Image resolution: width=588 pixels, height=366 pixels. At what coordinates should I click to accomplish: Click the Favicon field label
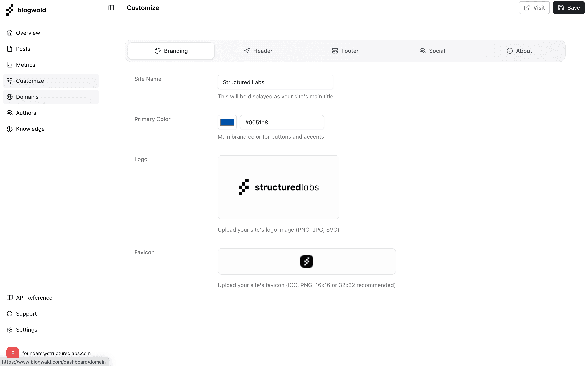tap(144, 252)
